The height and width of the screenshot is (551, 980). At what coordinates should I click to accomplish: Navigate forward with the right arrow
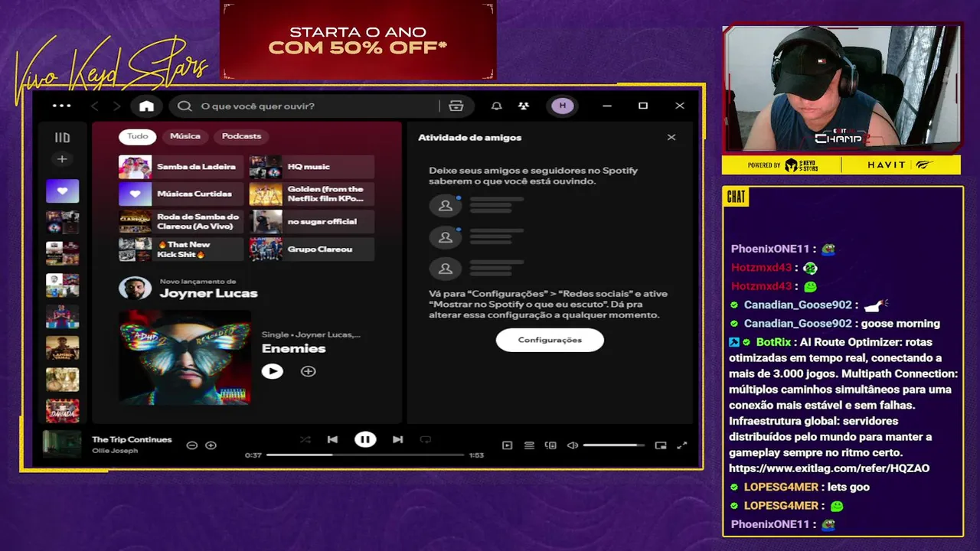(x=116, y=106)
